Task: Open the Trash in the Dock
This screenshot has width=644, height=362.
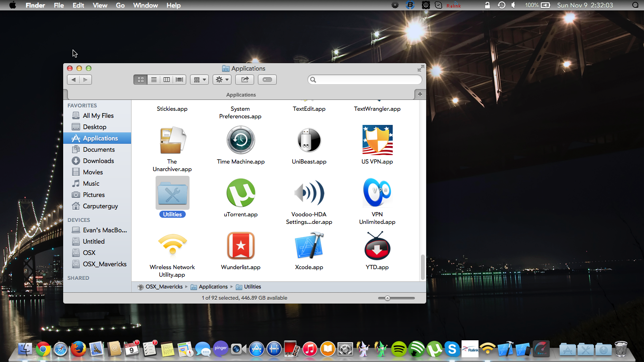Action: pos(621,349)
